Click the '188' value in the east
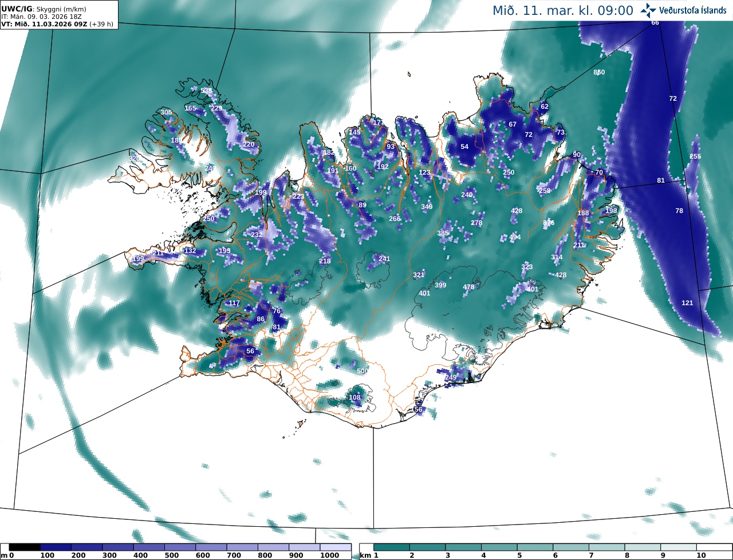733x560 pixels. point(583,213)
